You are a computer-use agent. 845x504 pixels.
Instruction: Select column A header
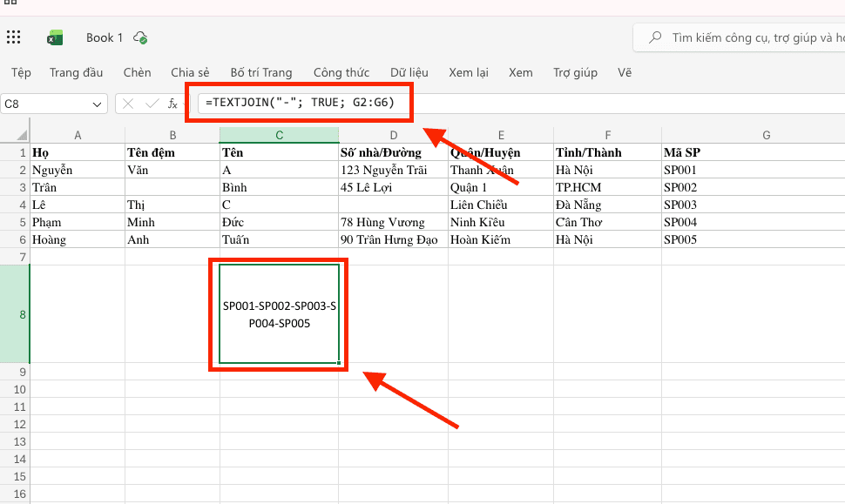click(x=78, y=135)
